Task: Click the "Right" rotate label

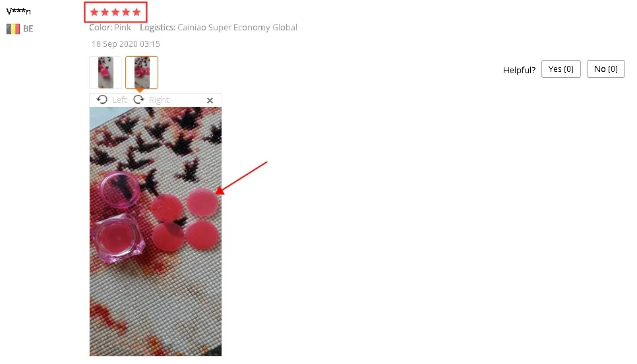Action: coord(159,100)
